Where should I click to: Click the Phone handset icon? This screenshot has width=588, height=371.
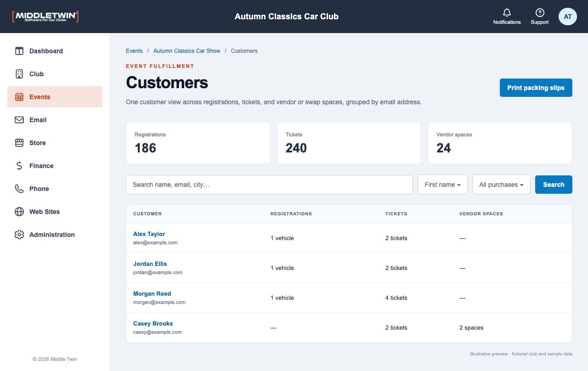(19, 189)
